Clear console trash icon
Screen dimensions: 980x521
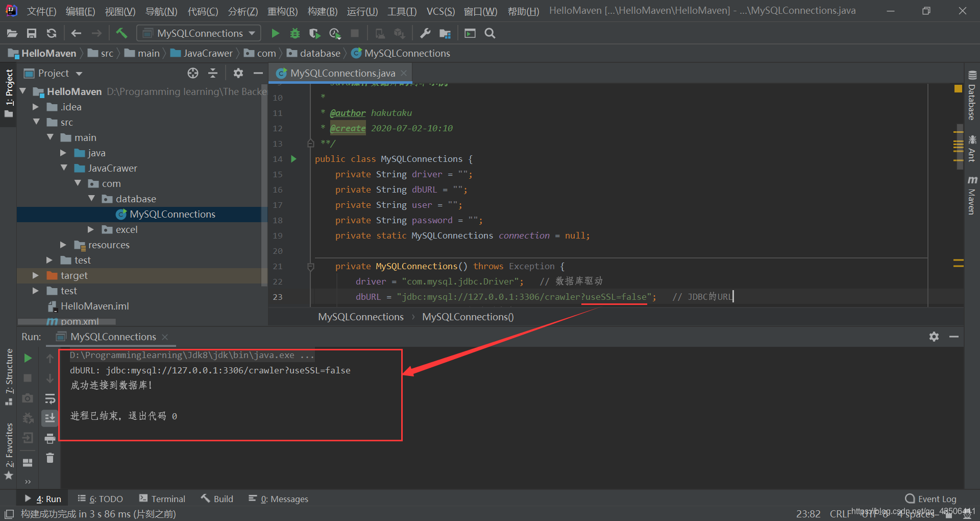(50, 458)
